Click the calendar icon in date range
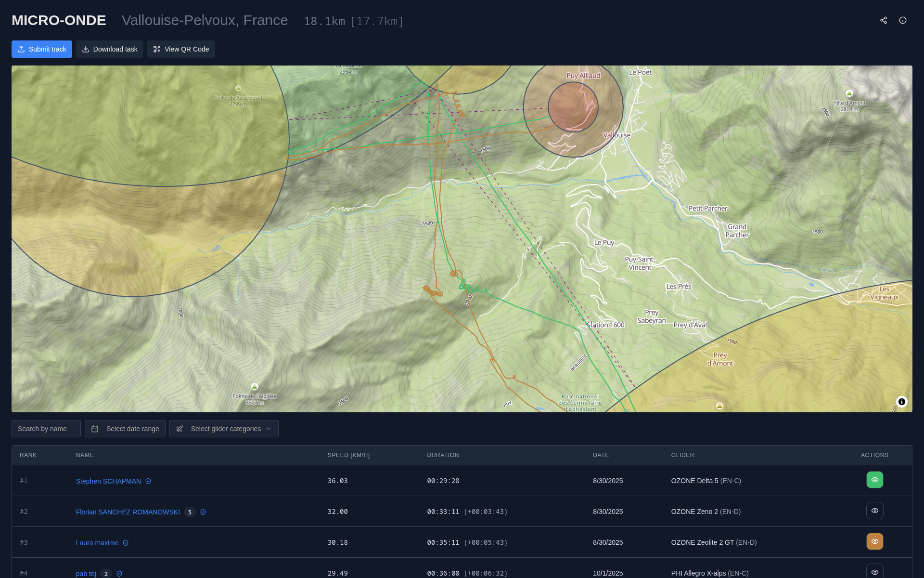The image size is (924, 578). 95,429
